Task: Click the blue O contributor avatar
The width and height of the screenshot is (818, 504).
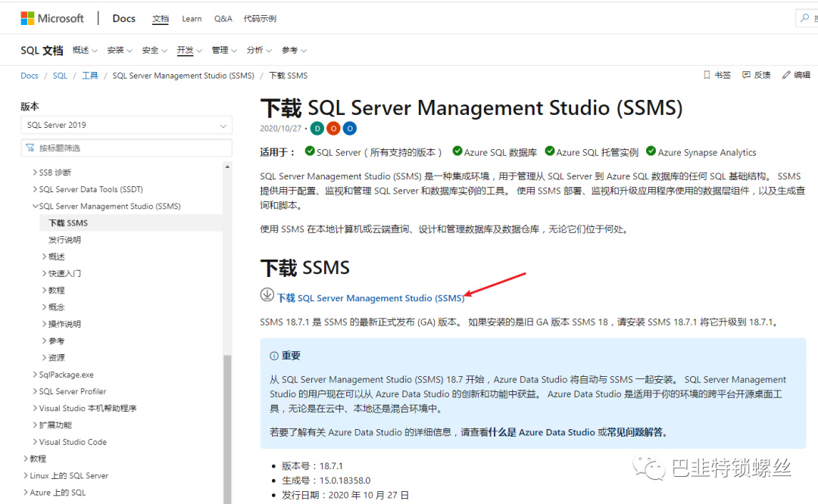Action: click(349, 128)
